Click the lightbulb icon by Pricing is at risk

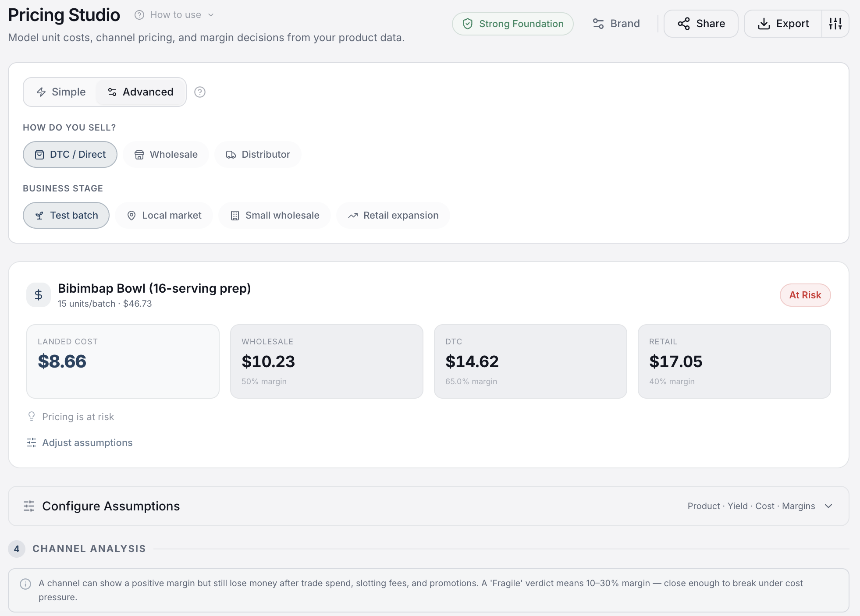(32, 416)
